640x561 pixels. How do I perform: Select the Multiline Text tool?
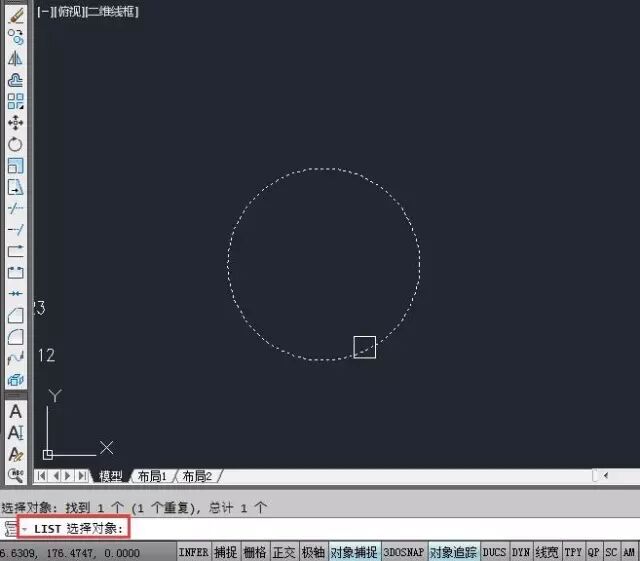click(x=16, y=411)
